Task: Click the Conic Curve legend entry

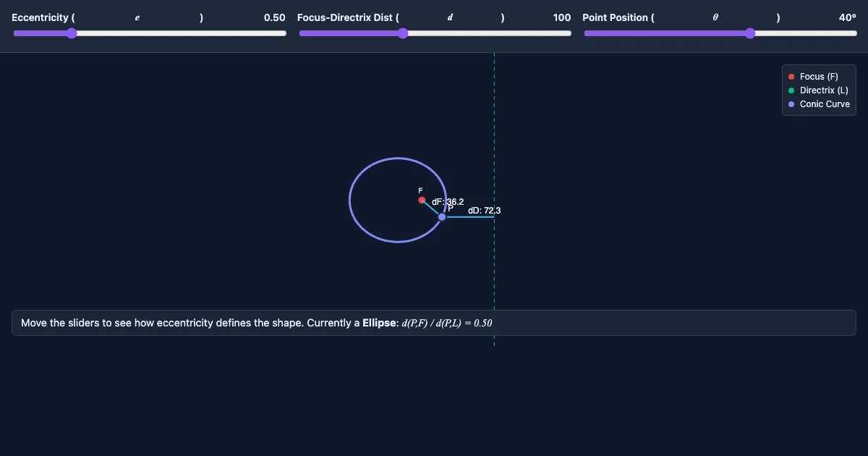Action: (819, 104)
